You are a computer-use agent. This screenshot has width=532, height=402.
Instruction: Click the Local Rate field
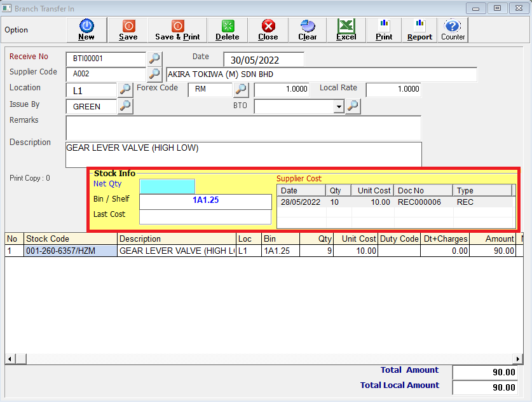click(x=393, y=90)
